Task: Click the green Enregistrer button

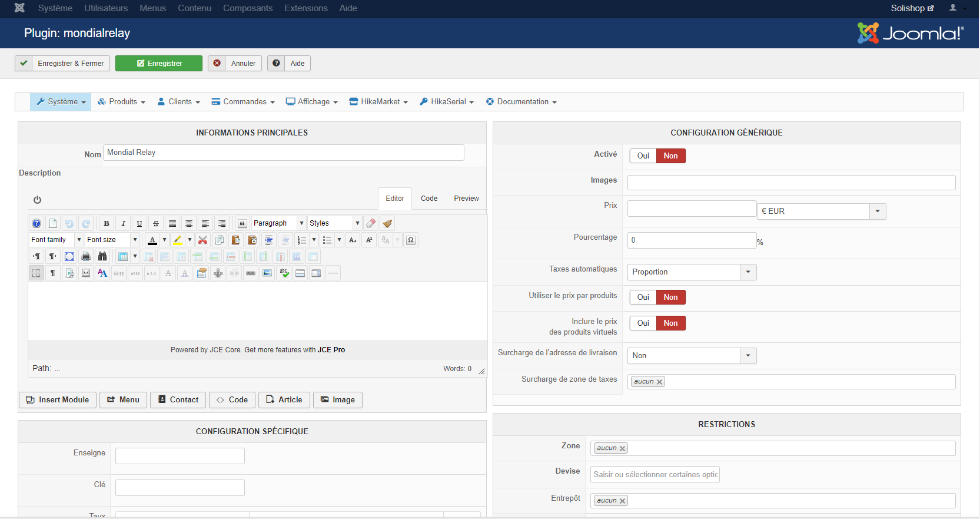Action: click(159, 64)
